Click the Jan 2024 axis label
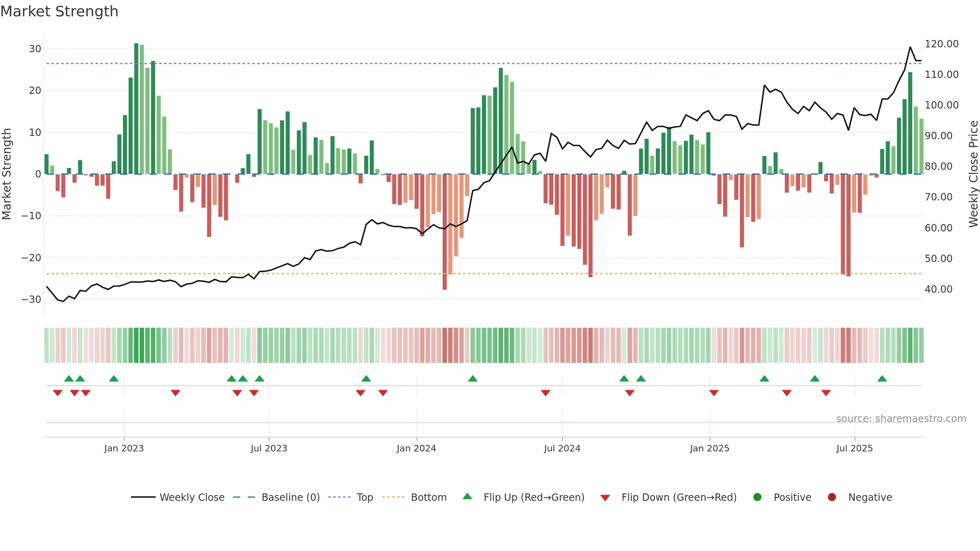This screenshot has width=980, height=551. [416, 448]
